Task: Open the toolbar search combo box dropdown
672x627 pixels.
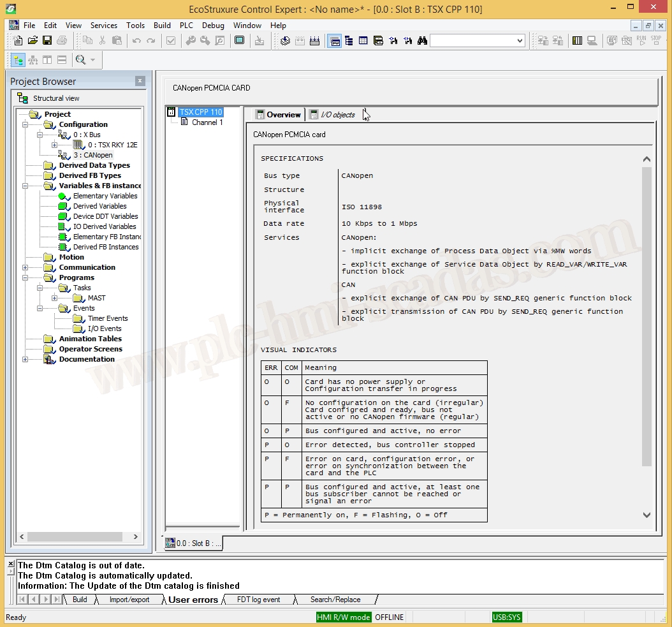Action: (520, 41)
